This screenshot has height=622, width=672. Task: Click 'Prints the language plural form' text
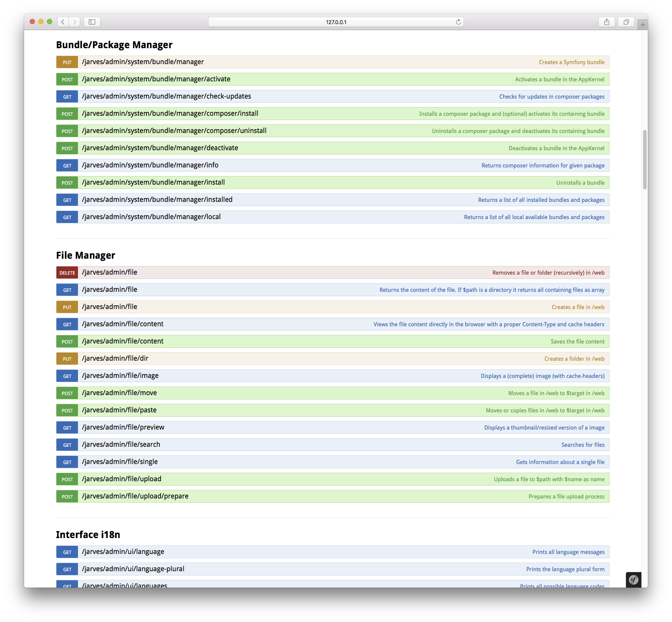pos(565,569)
